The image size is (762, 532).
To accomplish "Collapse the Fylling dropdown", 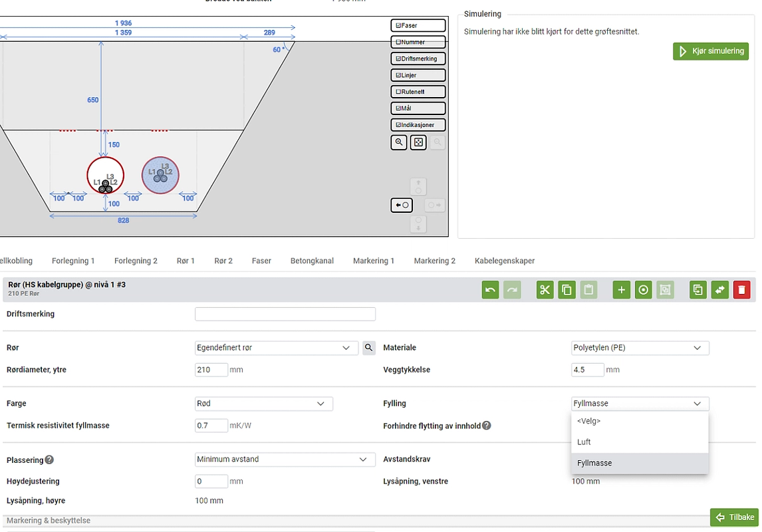I will click(640, 403).
